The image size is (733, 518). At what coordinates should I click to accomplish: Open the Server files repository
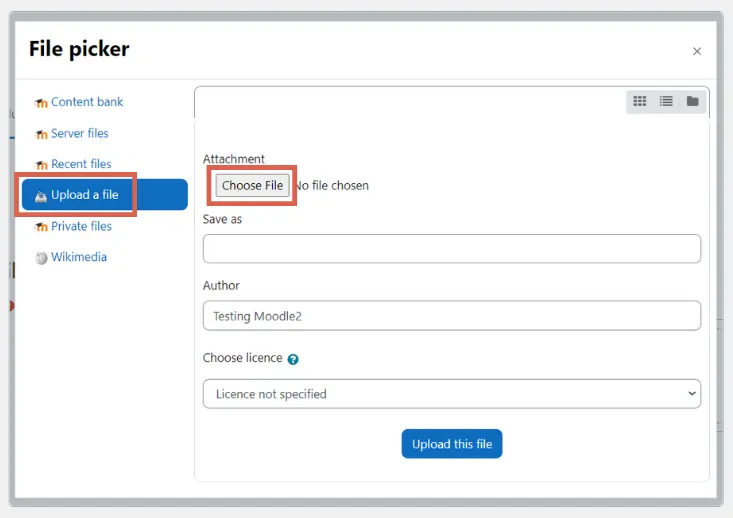coord(79,133)
